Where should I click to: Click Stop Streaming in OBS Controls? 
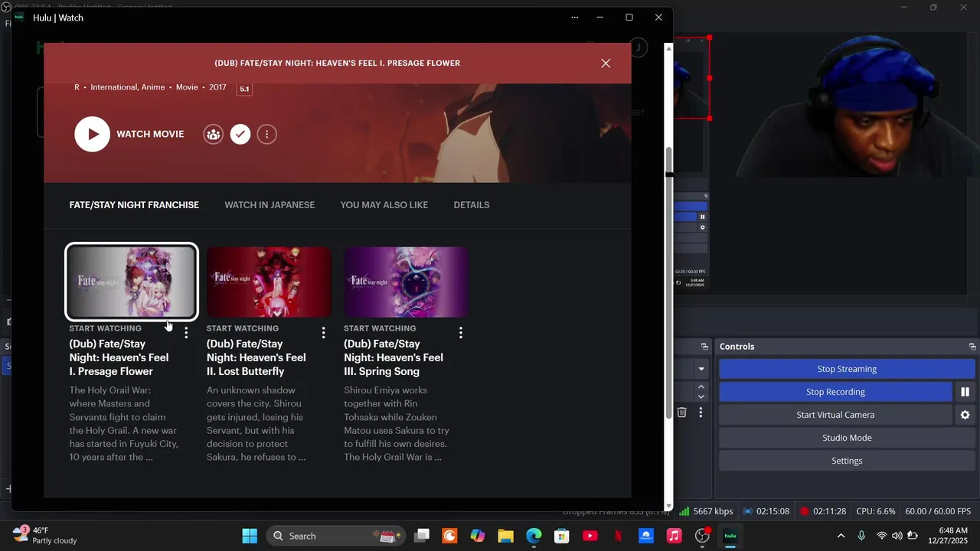[x=847, y=369]
